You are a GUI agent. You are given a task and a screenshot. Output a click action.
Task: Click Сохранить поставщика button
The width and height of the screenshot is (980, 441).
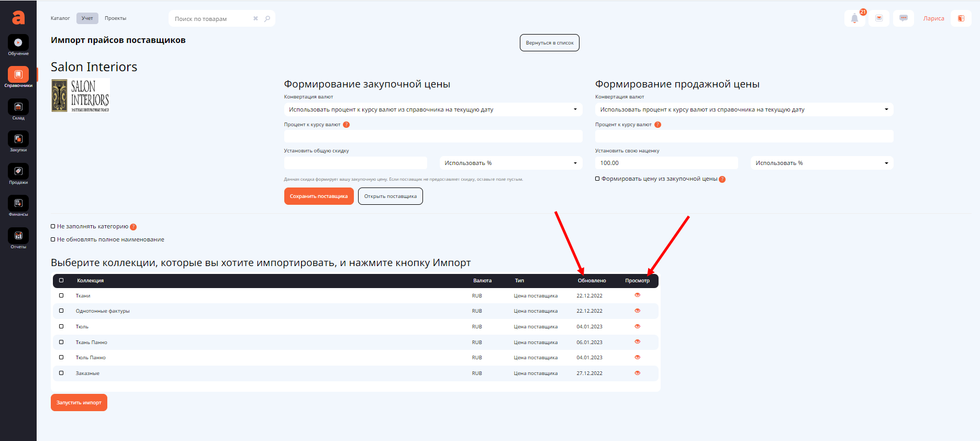click(x=319, y=196)
